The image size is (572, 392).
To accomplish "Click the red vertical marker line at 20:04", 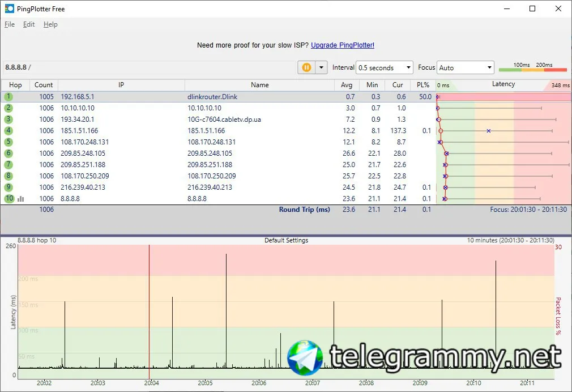I will (x=149, y=312).
